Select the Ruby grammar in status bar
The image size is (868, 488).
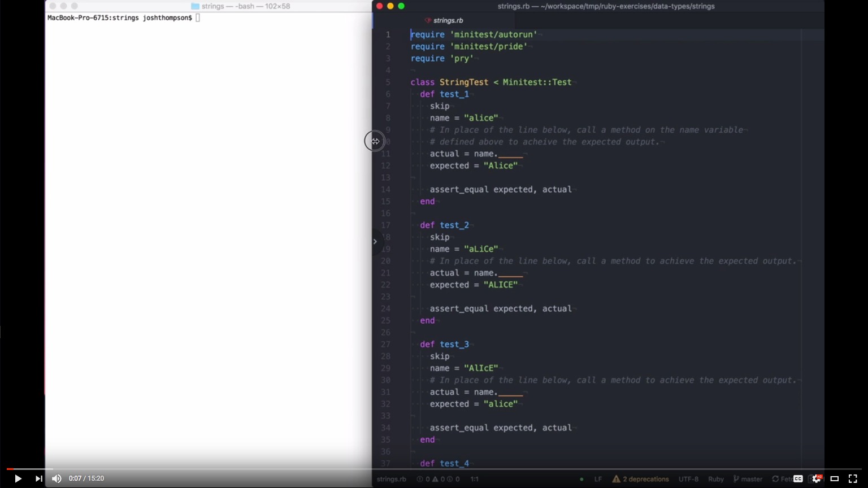click(x=715, y=479)
